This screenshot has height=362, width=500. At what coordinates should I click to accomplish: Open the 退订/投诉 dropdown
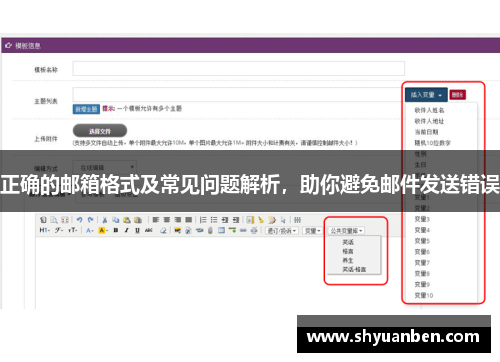(x=281, y=231)
